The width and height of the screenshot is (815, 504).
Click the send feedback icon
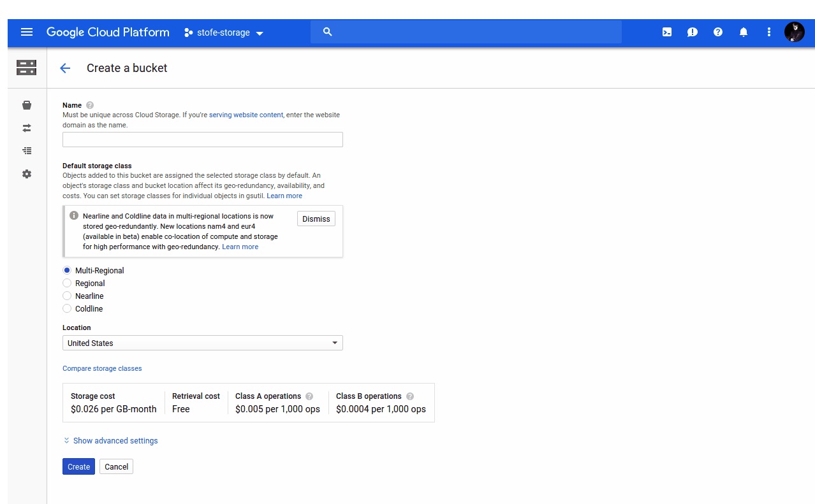tap(692, 32)
